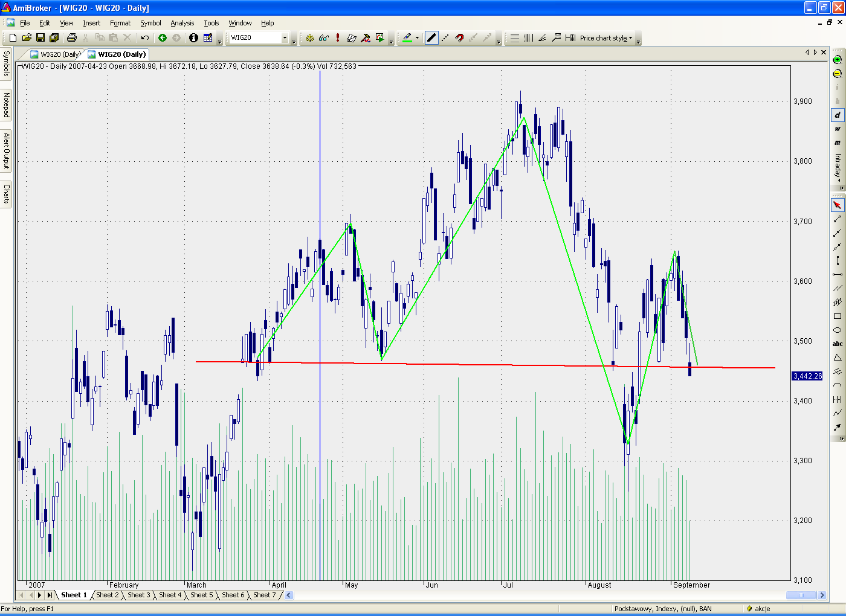The width and height of the screenshot is (846, 616).
Task: Click the red exclamation icon
Action: click(x=338, y=38)
